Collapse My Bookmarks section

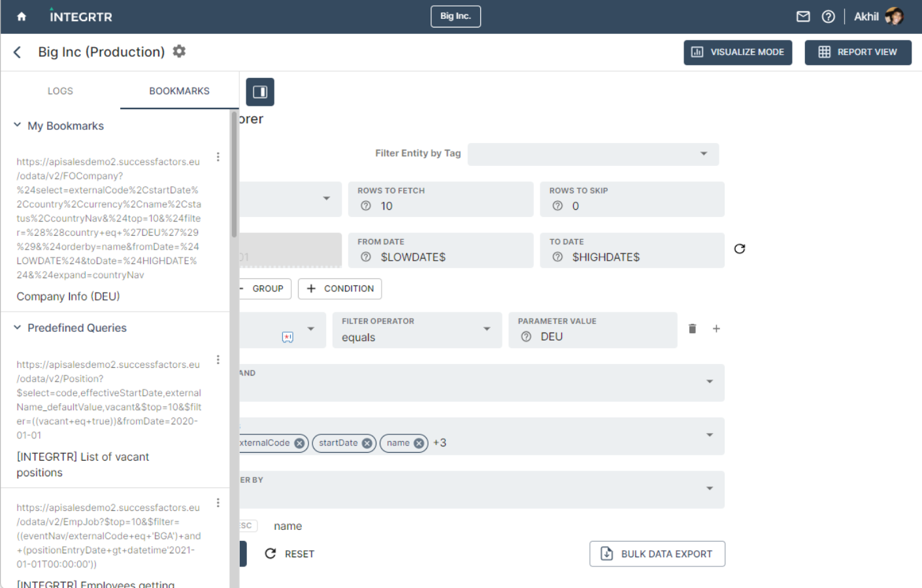tap(18, 125)
